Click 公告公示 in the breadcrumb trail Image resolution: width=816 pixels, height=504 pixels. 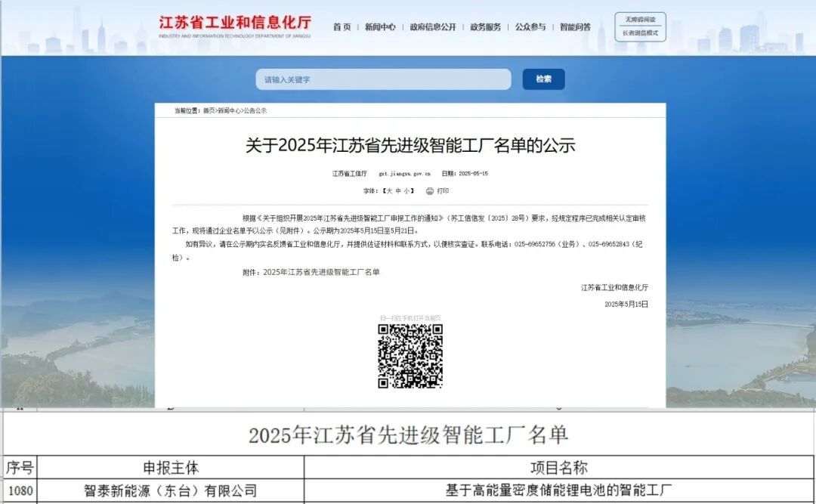click(x=258, y=110)
